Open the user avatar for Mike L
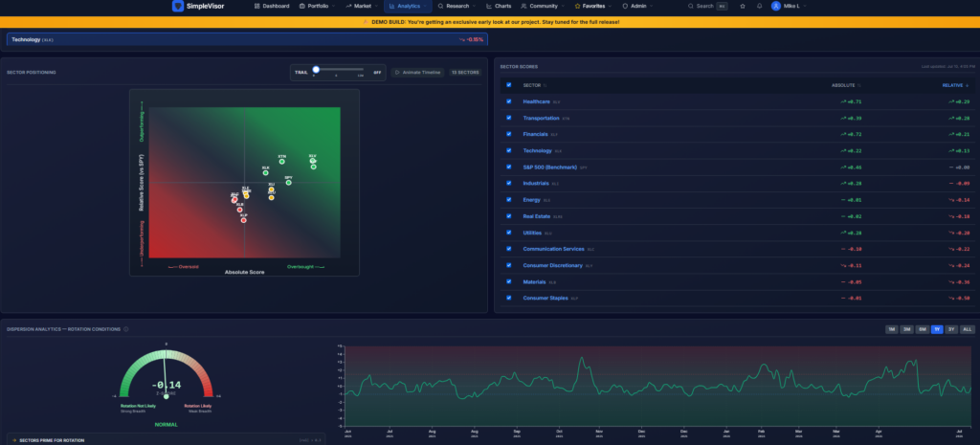Viewport: 980px width, 445px height. pos(775,6)
